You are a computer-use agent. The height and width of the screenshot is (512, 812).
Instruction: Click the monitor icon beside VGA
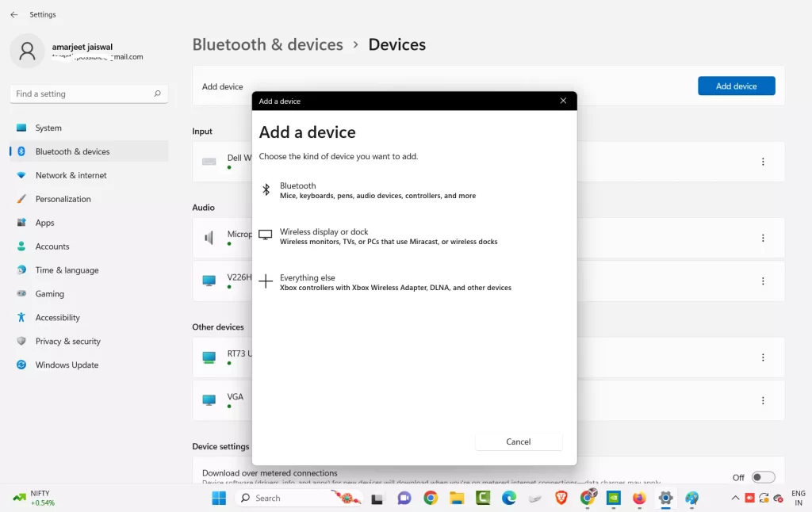[x=209, y=400]
